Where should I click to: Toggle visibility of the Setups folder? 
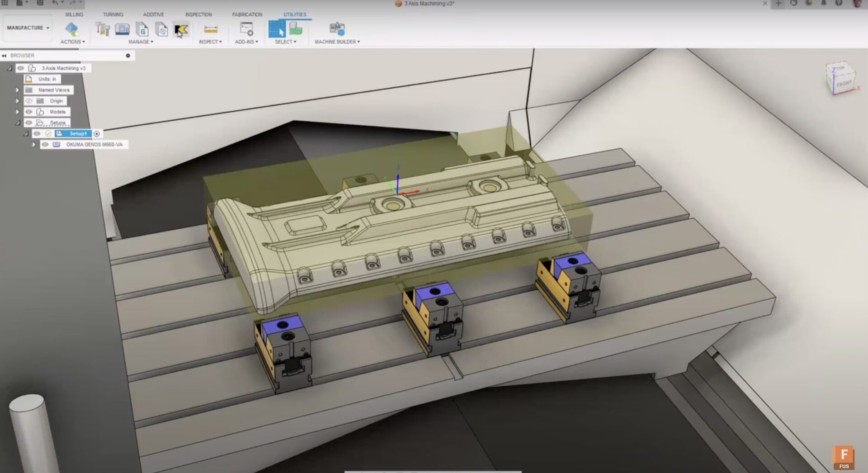click(x=28, y=123)
